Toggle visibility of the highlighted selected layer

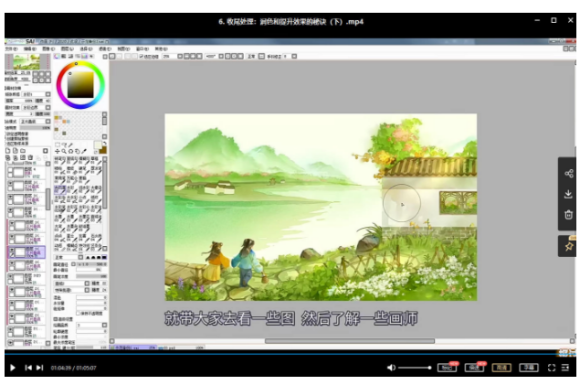[x=12, y=250]
